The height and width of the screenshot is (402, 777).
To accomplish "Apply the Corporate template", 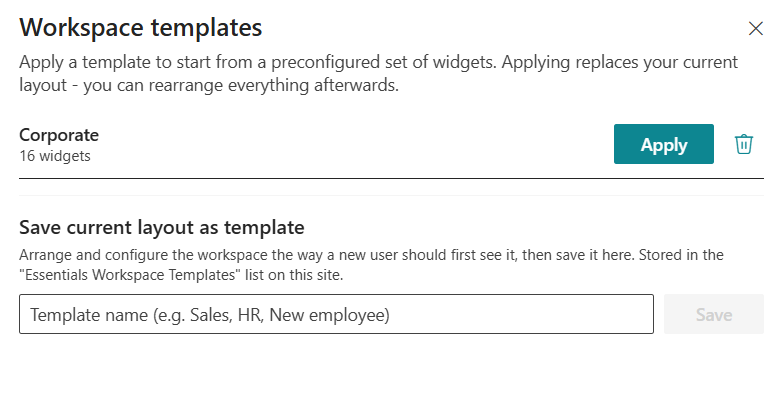I will 664,144.
